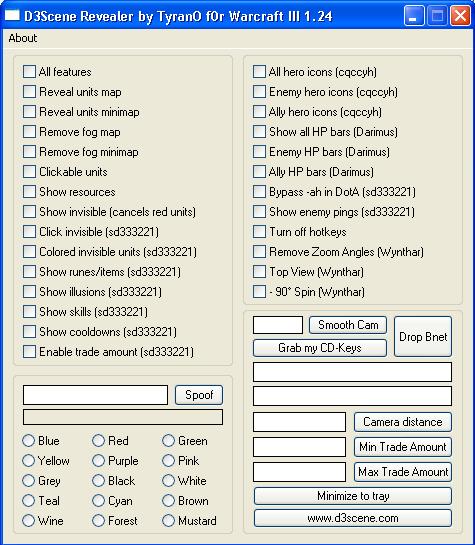Screen dimensions: 475x545
Task: Click Minimize to tray button
Action: [x=353, y=496]
